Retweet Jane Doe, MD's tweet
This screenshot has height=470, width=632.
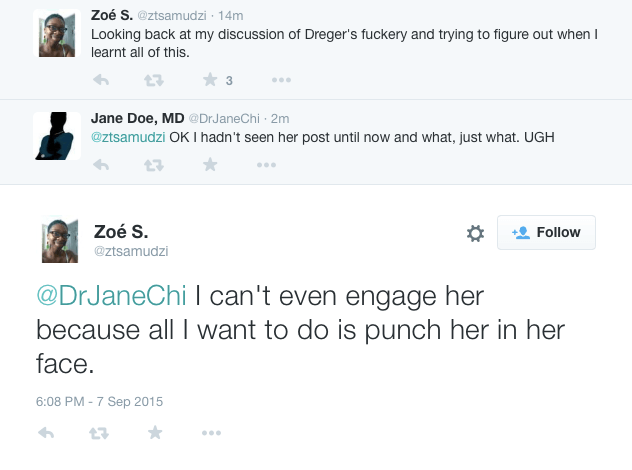tap(155, 165)
